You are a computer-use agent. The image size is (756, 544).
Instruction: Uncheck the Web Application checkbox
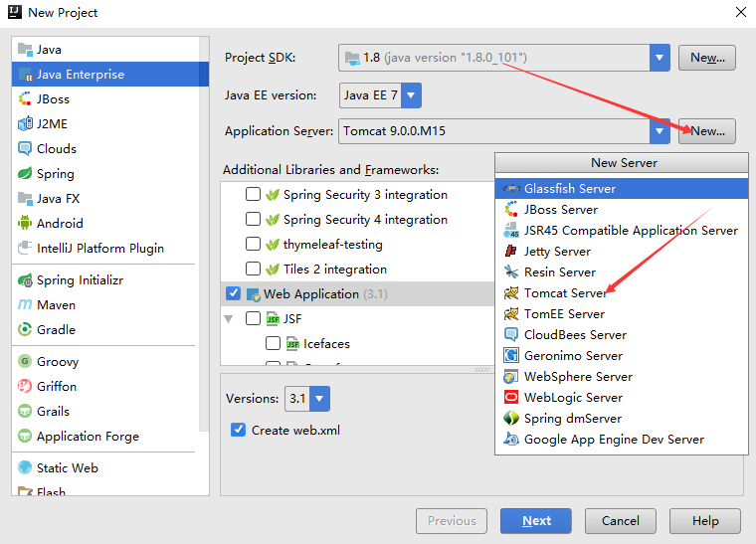coord(234,294)
